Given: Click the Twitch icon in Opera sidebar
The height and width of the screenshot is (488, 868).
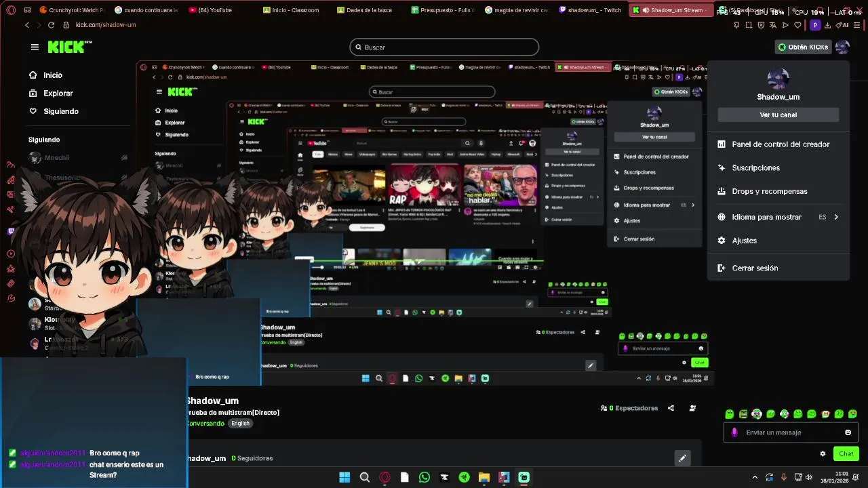Looking at the screenshot, I should 10,231.
